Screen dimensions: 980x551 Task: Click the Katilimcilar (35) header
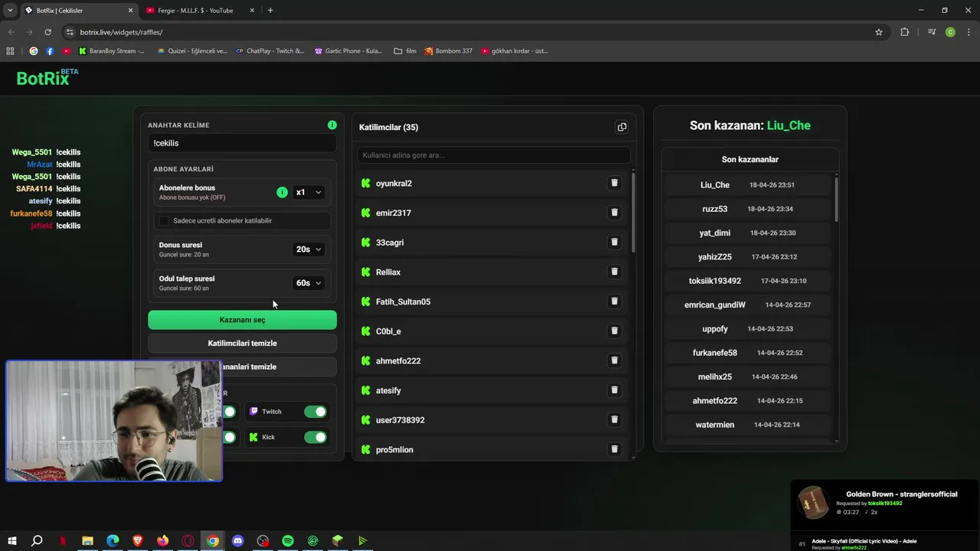pos(389,127)
